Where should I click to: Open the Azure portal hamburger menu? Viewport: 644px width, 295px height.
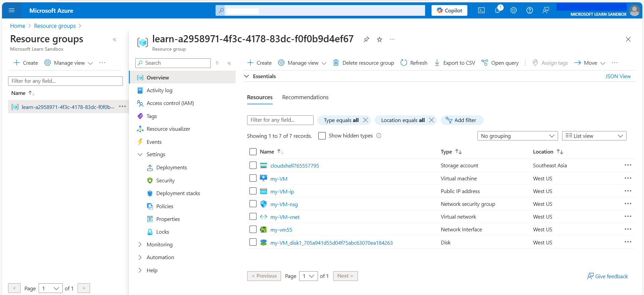(12, 10)
